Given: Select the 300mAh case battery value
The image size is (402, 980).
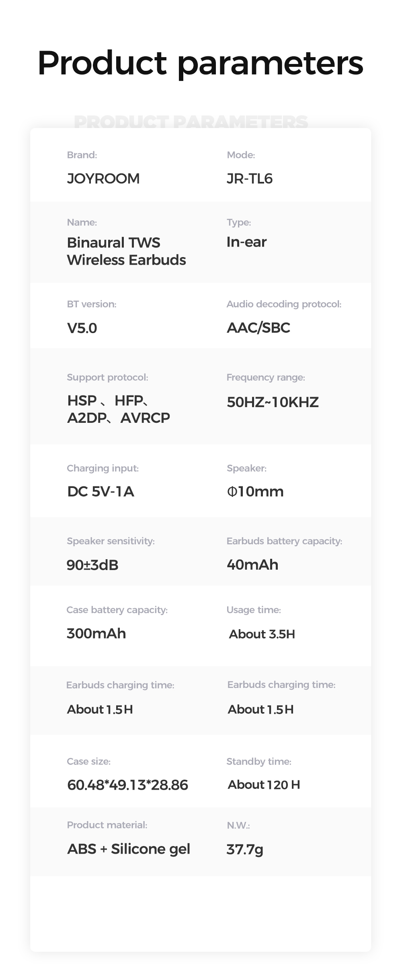Looking at the screenshot, I should click(96, 634).
